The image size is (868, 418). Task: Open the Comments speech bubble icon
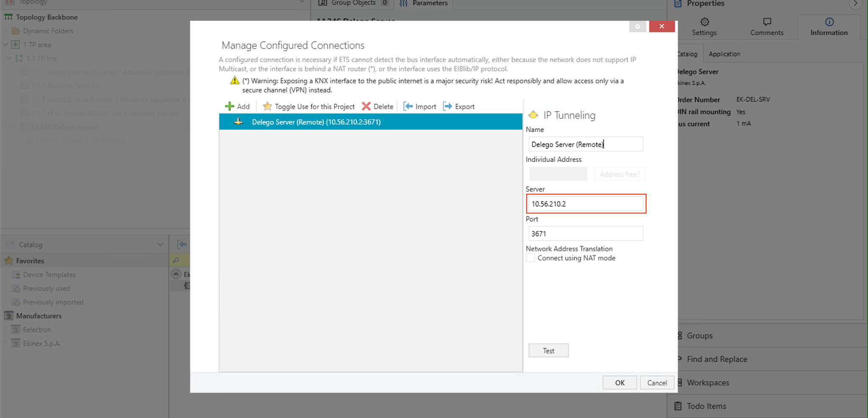pyautogui.click(x=767, y=22)
